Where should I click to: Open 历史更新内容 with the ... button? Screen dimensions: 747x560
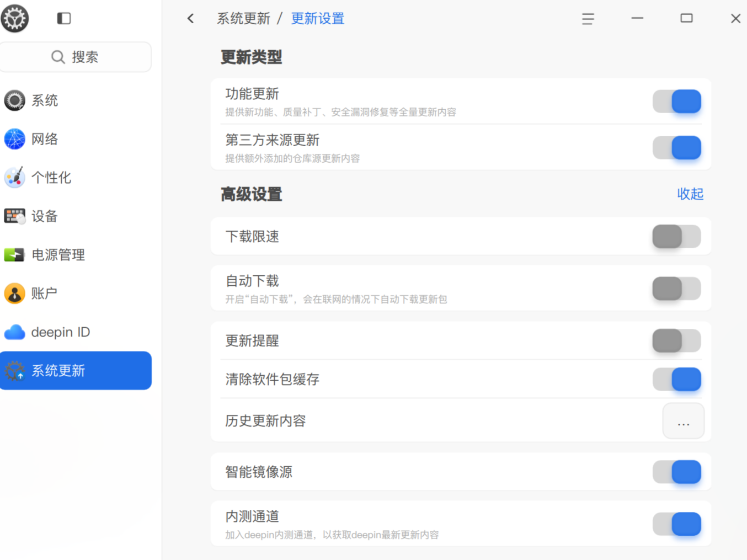pos(684,421)
